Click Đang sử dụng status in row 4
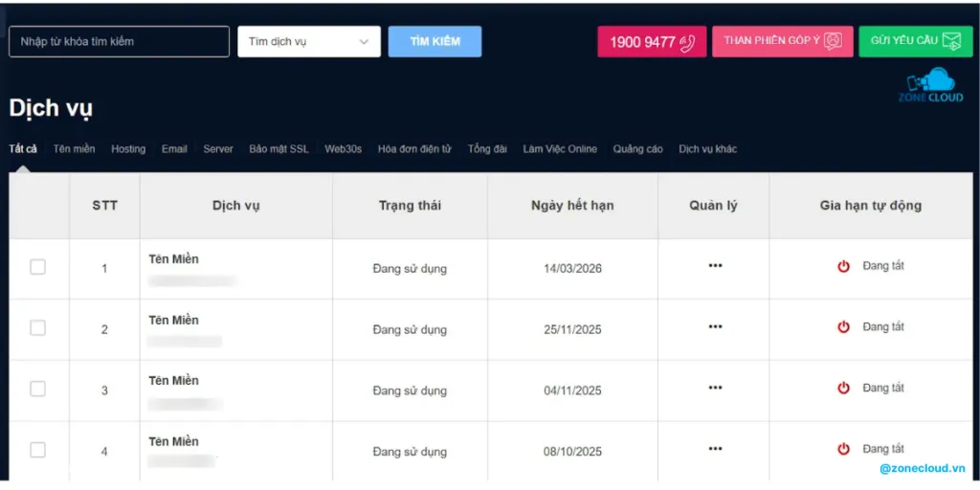This screenshot has height=490, width=980. pyautogui.click(x=410, y=452)
